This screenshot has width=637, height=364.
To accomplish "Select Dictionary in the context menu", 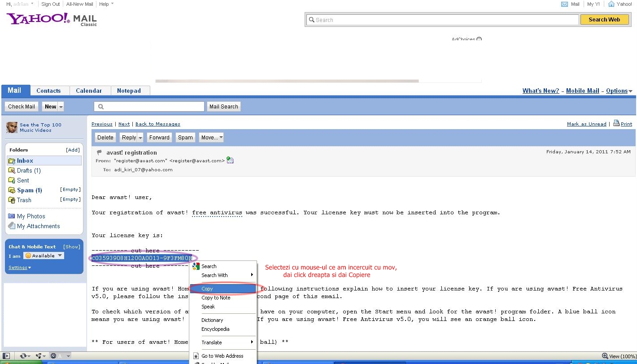I will coord(223,320).
